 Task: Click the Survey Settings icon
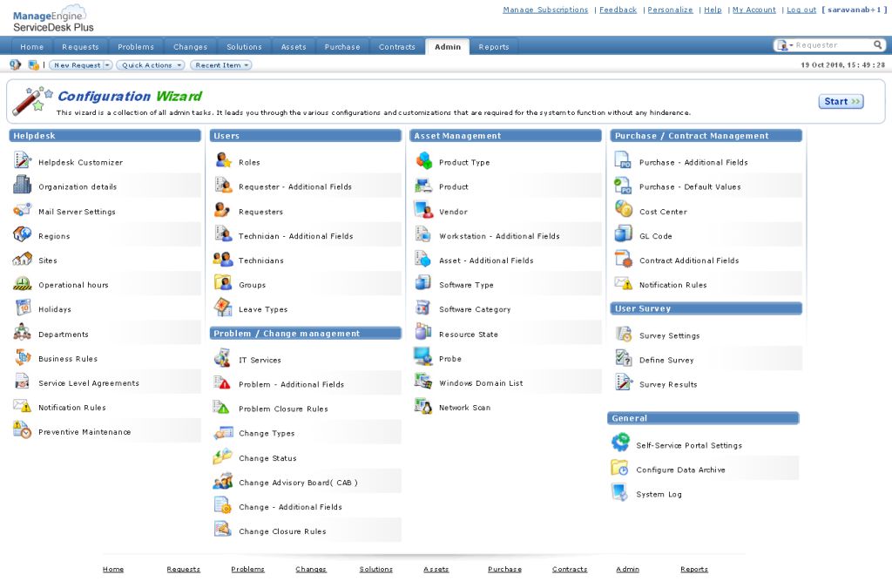click(624, 334)
